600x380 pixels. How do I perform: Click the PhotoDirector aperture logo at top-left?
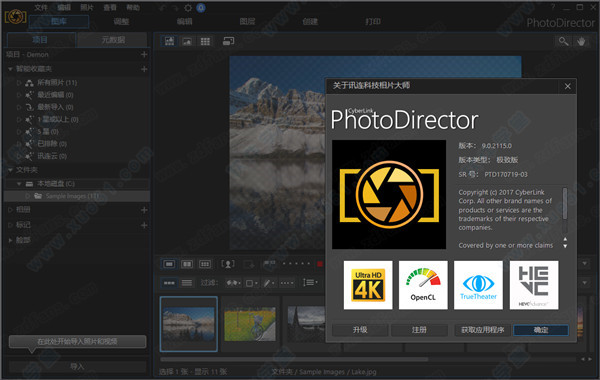click(15, 16)
